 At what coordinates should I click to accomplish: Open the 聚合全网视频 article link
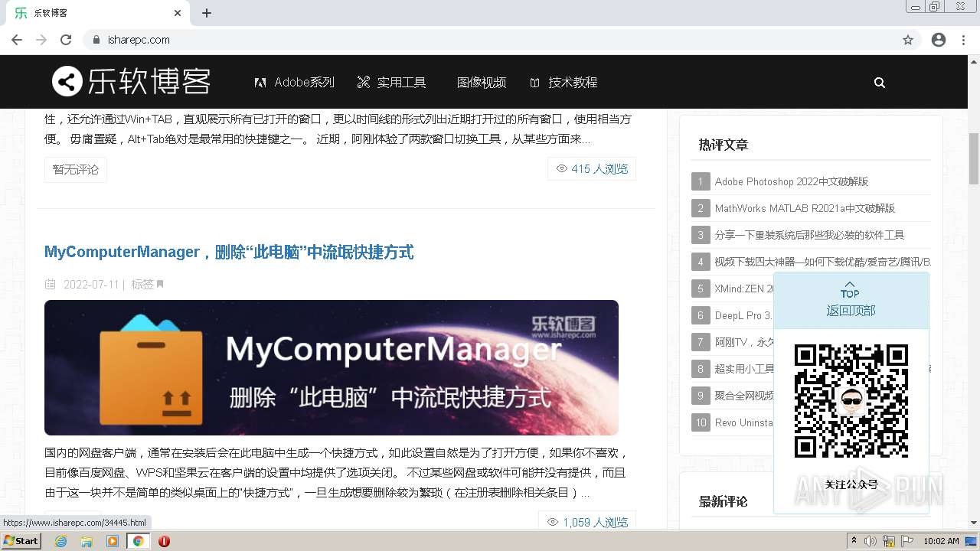744,396
